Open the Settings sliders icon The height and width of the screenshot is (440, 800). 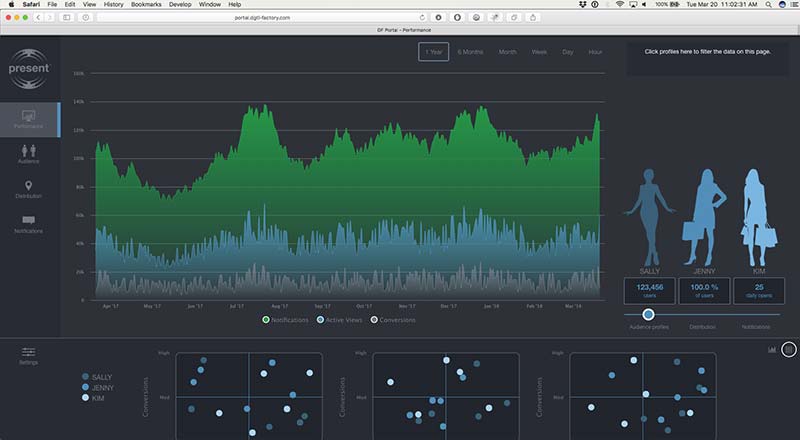click(29, 352)
